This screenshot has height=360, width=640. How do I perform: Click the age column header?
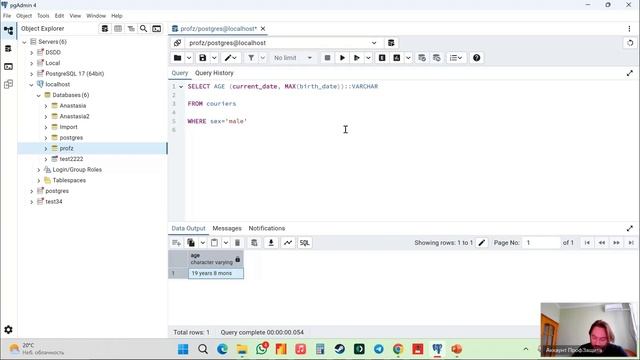[216, 259]
